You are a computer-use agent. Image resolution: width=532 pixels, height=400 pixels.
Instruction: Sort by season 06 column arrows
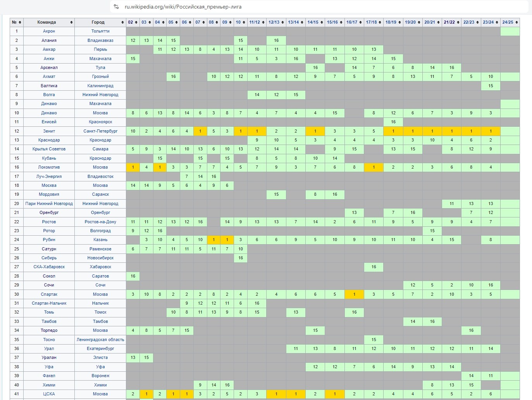[x=190, y=22]
